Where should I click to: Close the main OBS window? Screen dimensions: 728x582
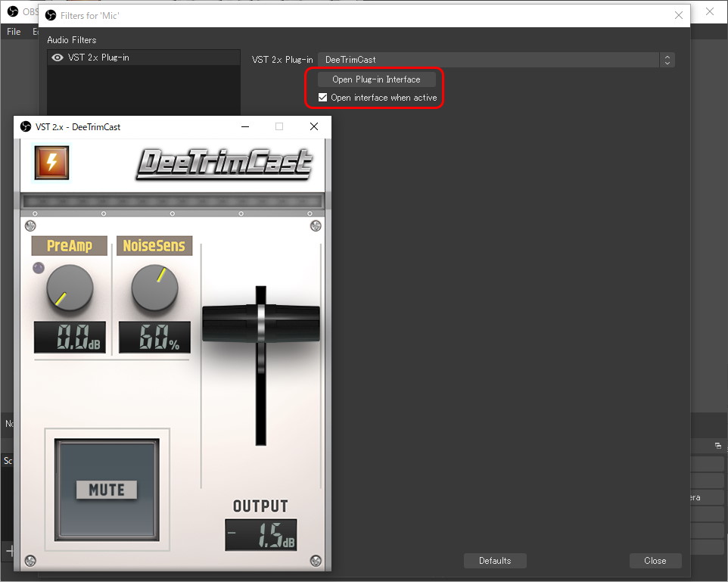(x=709, y=11)
